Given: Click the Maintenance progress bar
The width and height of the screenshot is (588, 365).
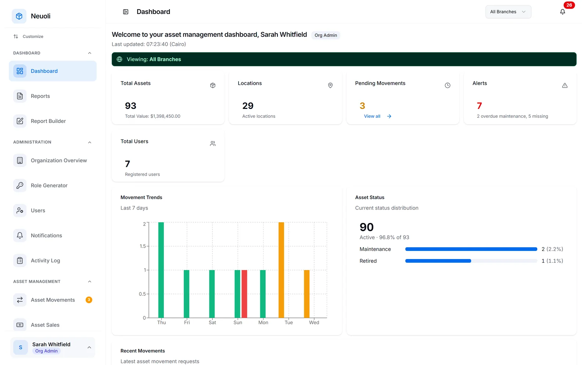Looking at the screenshot, I should pos(471,249).
